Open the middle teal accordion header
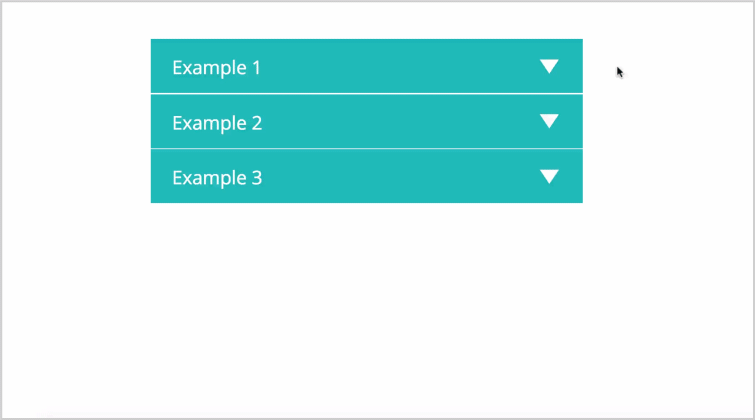The height and width of the screenshot is (420, 755). [366, 121]
